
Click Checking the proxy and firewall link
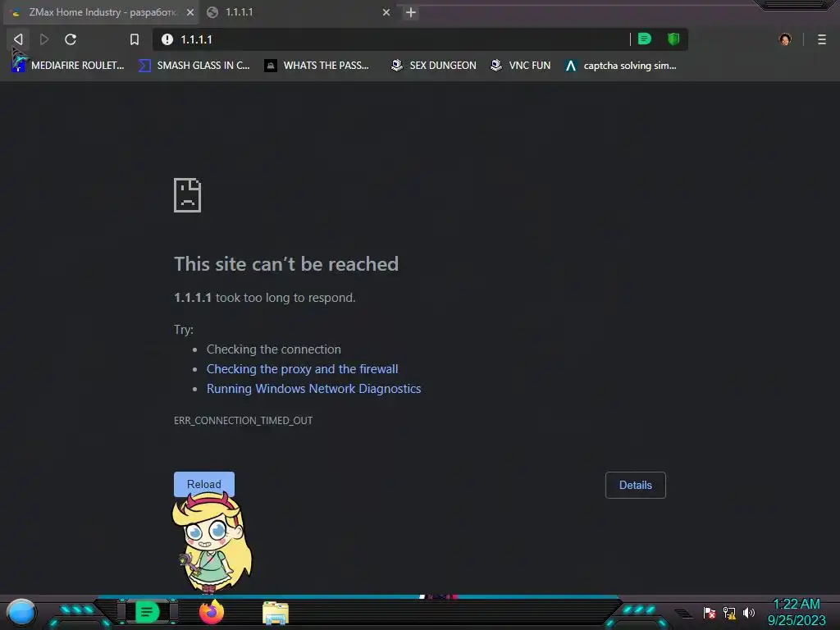click(302, 369)
